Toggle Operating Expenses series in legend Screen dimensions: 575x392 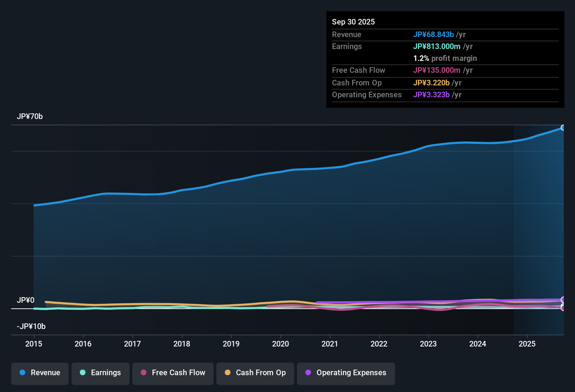[x=346, y=373]
